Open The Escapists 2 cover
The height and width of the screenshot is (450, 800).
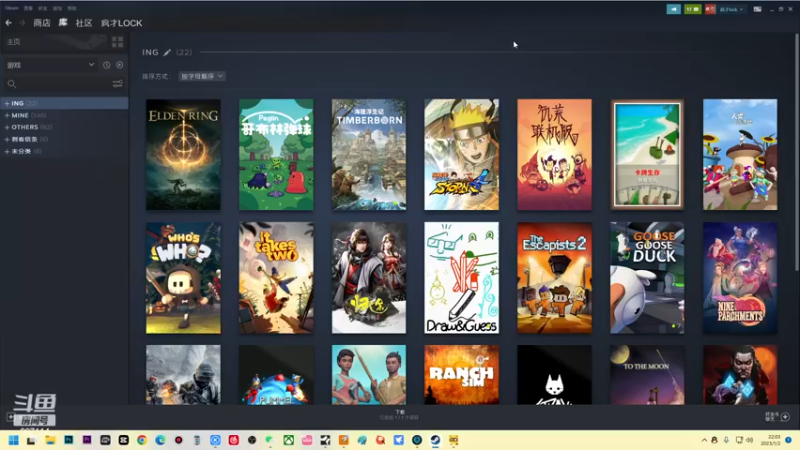[x=555, y=278]
